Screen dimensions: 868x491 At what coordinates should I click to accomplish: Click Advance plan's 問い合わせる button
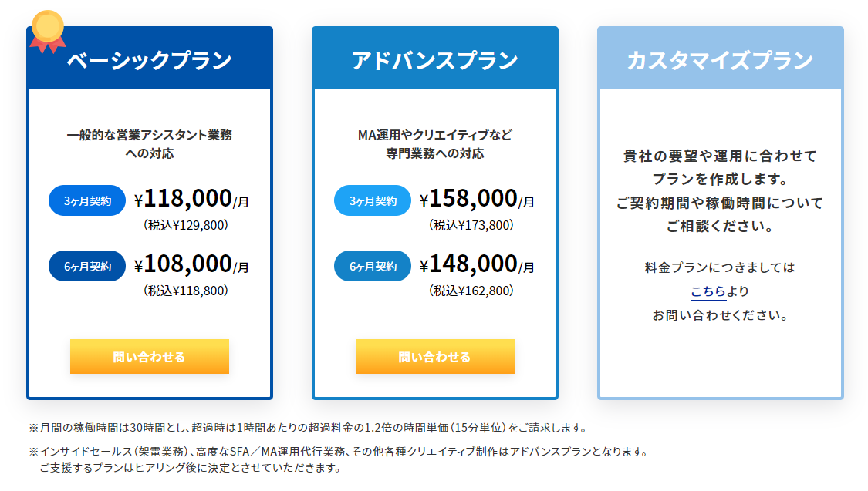[434, 357]
